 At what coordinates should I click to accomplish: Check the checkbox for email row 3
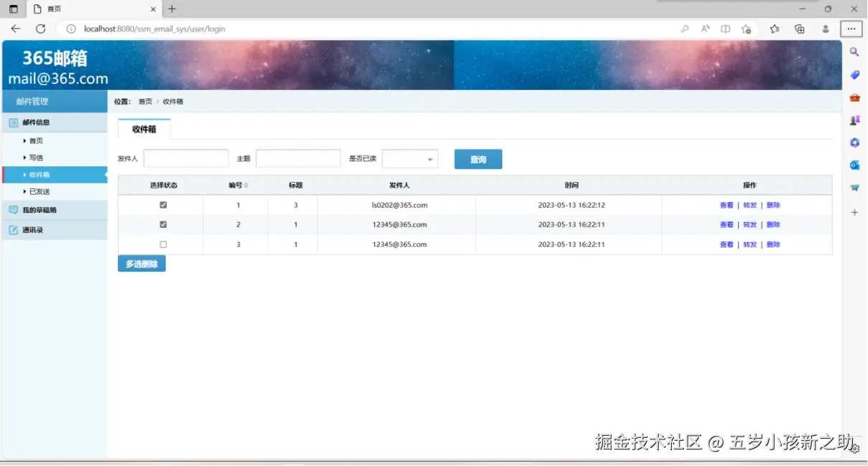[163, 244]
